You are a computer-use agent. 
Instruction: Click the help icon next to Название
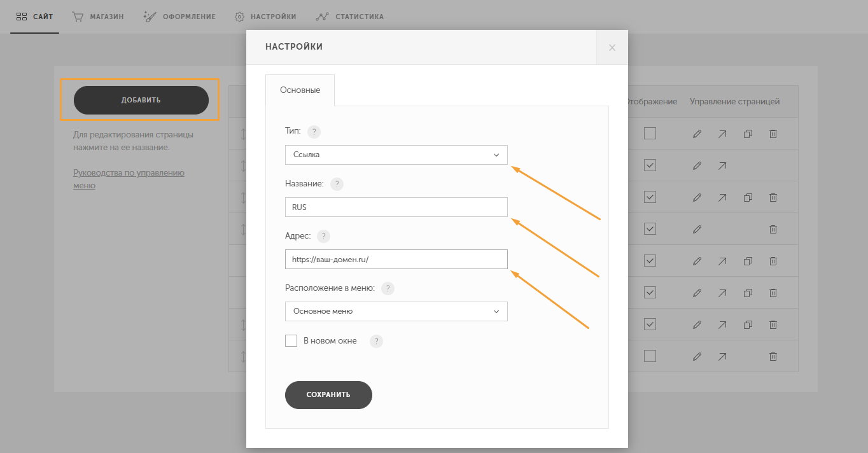(x=337, y=184)
